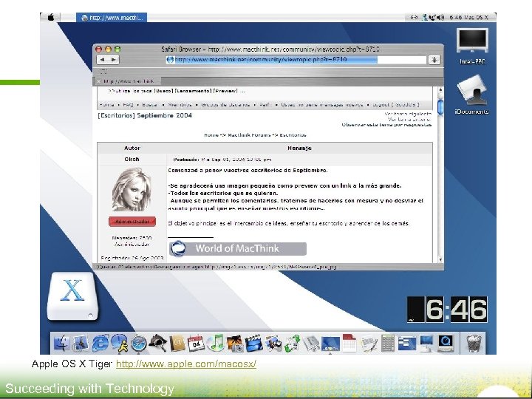Open Sherlock hat icon in dock

click(158, 343)
